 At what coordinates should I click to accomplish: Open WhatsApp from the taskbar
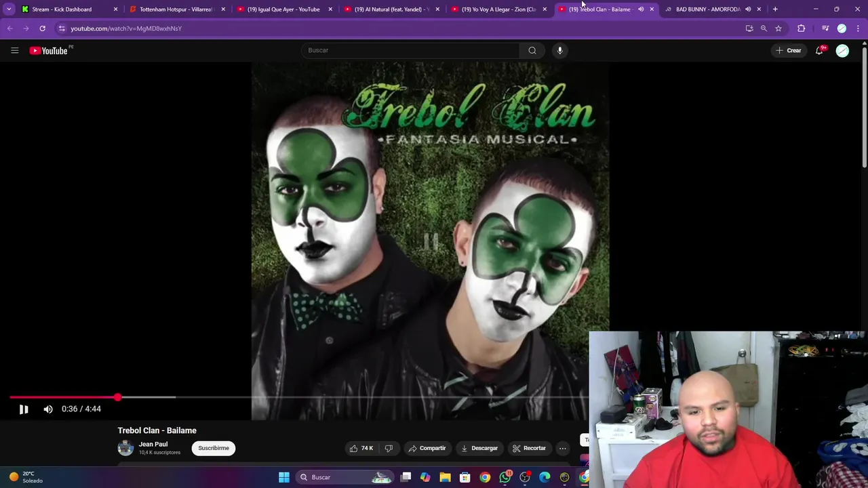(505, 477)
